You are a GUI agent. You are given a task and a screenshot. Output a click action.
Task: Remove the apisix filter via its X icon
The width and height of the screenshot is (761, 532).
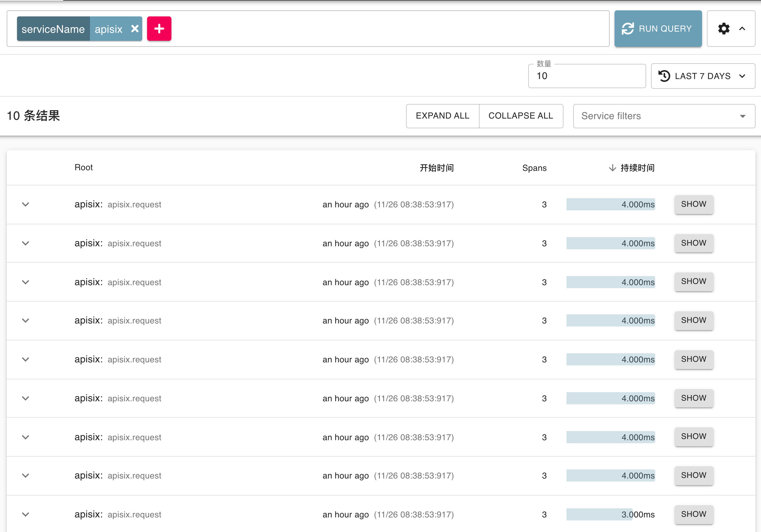pos(135,29)
